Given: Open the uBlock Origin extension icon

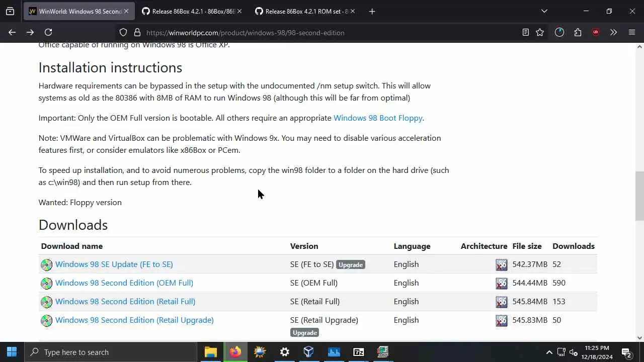Looking at the screenshot, I should [596, 32].
